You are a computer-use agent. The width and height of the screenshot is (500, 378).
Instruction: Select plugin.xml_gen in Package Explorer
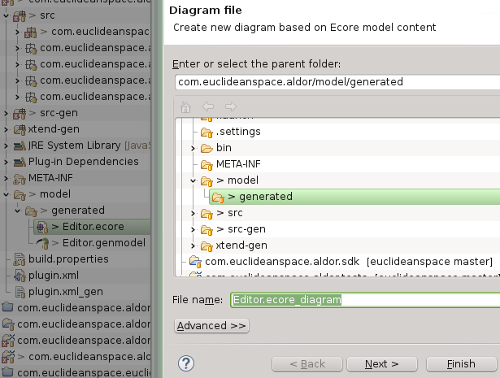tap(66, 292)
